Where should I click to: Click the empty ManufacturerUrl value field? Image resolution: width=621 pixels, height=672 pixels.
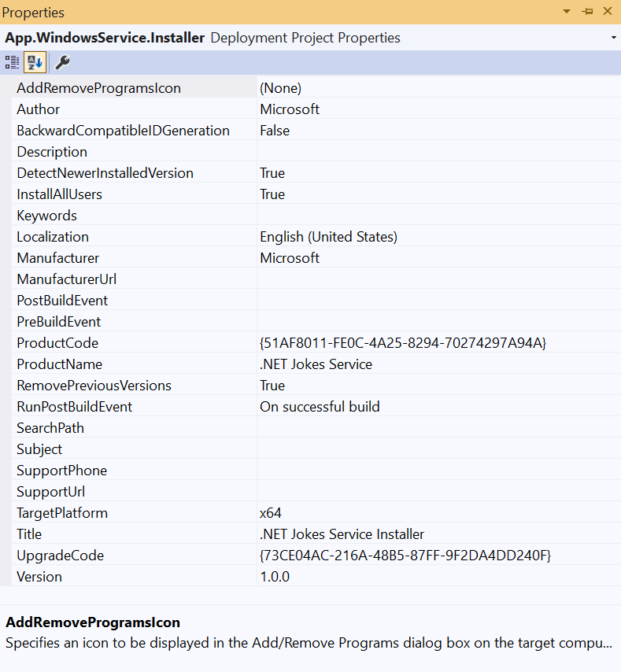[x=439, y=279]
